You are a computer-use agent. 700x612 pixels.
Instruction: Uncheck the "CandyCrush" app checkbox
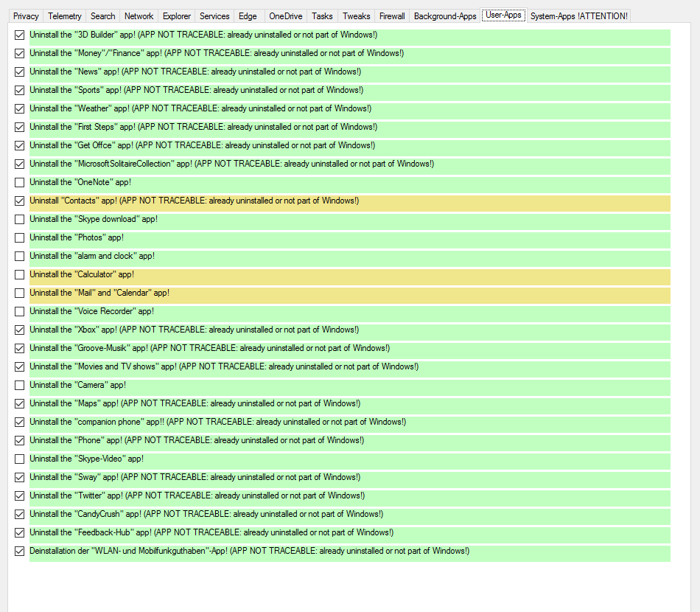19,514
